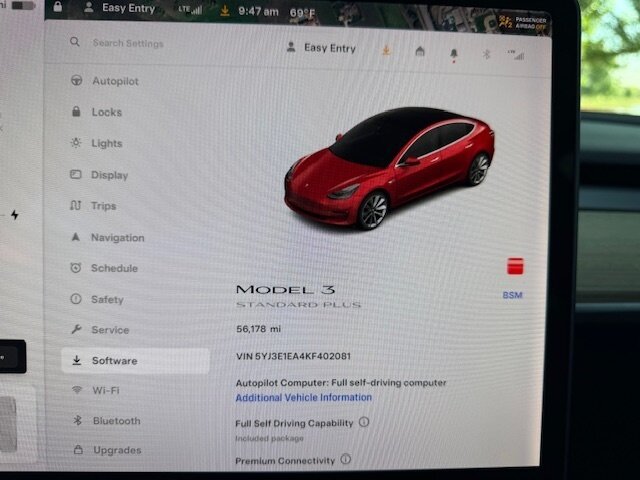Viewport: 640px width, 480px height.
Task: Go to Lights settings
Action: (106, 144)
